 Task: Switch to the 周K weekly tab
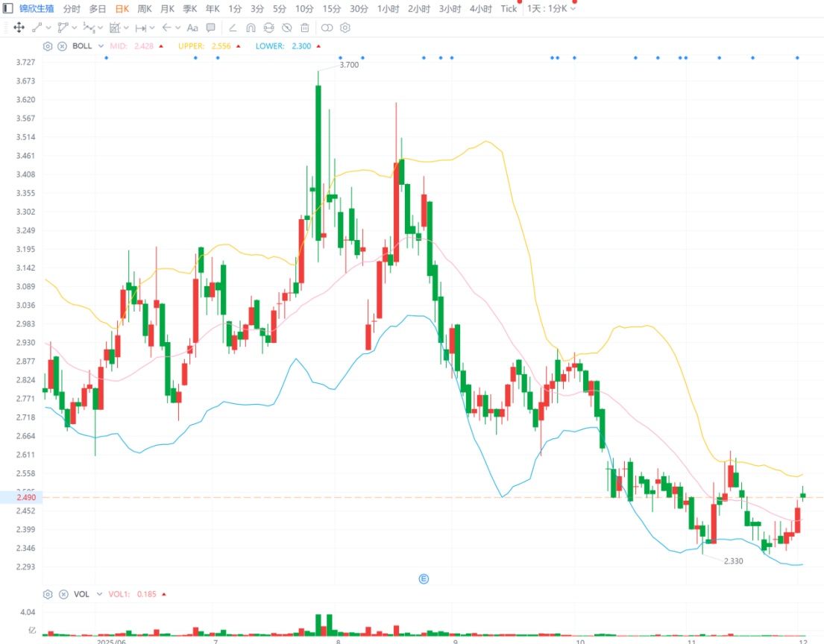(145, 9)
